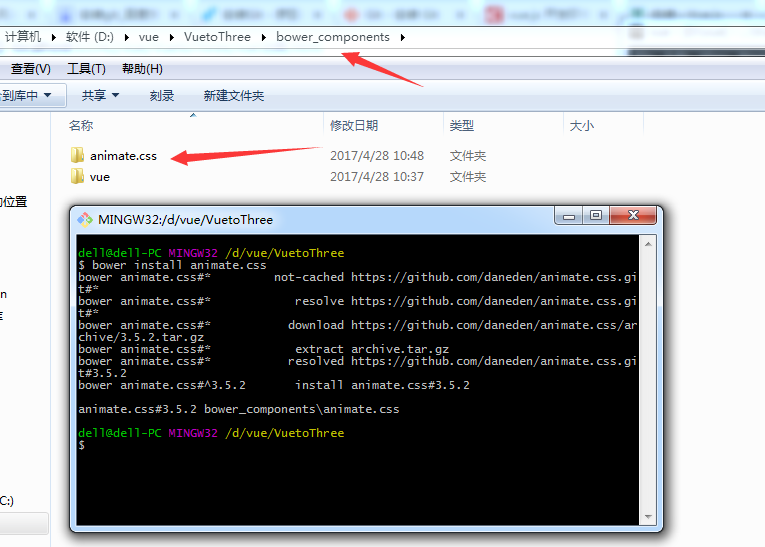Screen dimensions: 765x547
Task: Navigate to 计算机 in address bar
Action: pos(22,37)
